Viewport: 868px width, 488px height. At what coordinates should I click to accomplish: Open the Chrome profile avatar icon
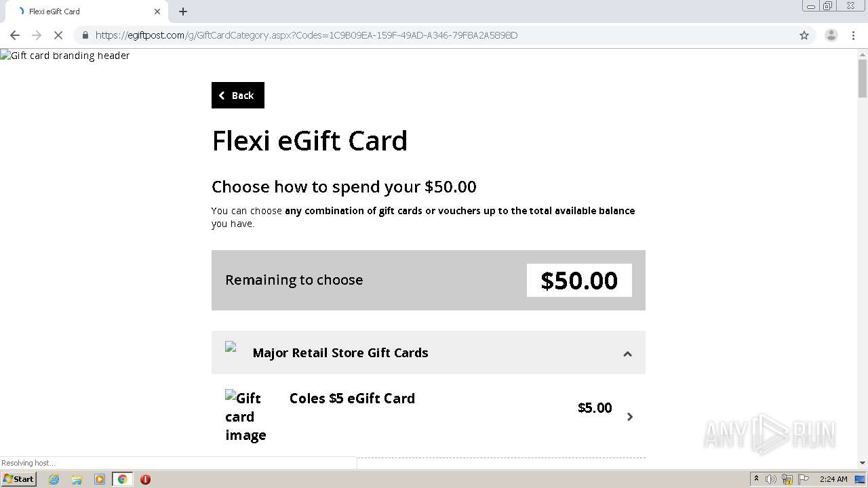pyautogui.click(x=831, y=35)
